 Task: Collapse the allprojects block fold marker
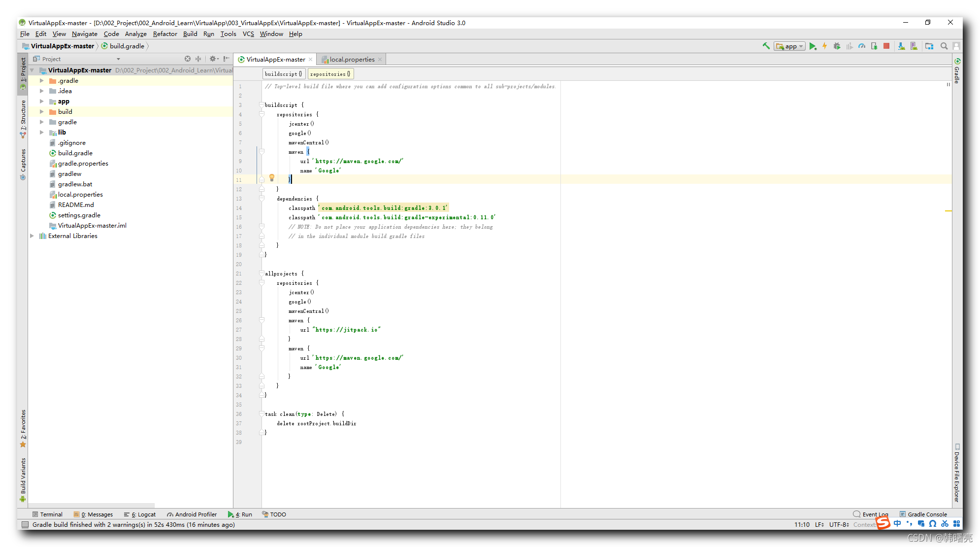pos(261,273)
